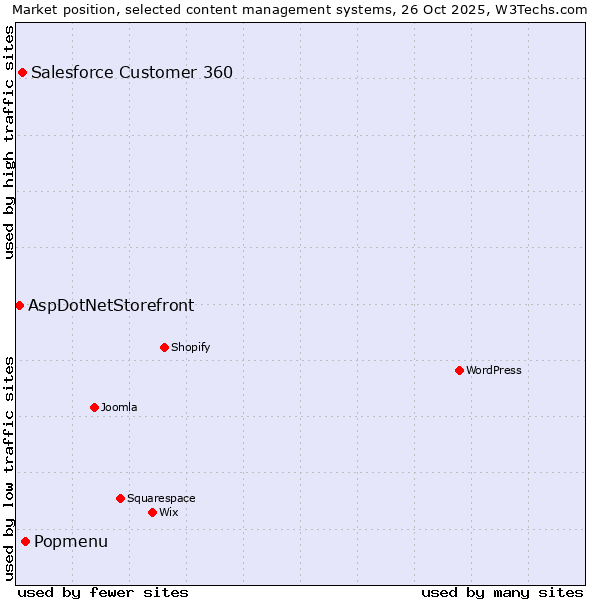Click the Squarespace text label
The width and height of the screenshot is (600, 600).
coord(161,498)
